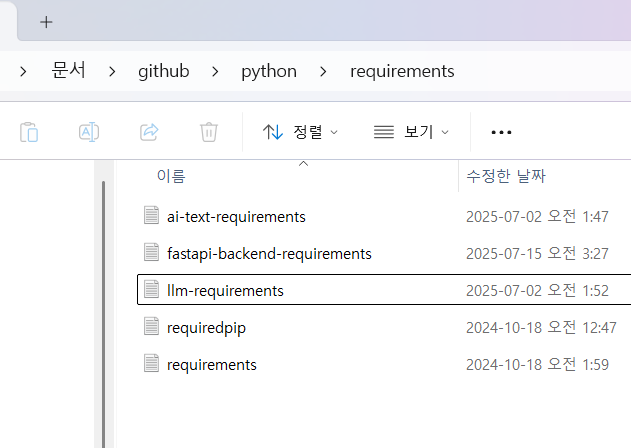Click the navigation pane vertical scrollbar
The width and height of the screenshot is (631, 448).
pos(102,300)
